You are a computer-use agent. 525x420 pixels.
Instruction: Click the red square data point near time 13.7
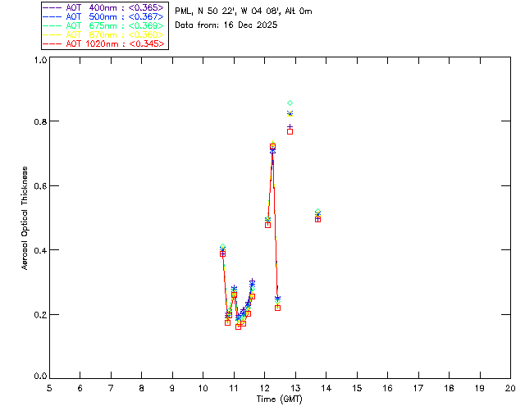pyautogui.click(x=317, y=219)
